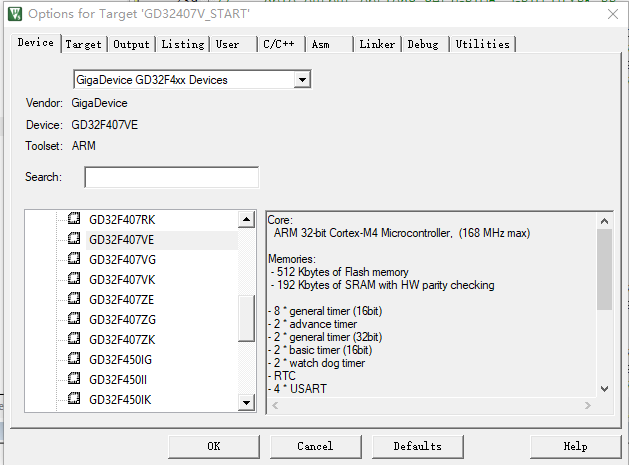Image resolution: width=629 pixels, height=465 pixels.
Task: Open the Listing tab
Action: 183,44
